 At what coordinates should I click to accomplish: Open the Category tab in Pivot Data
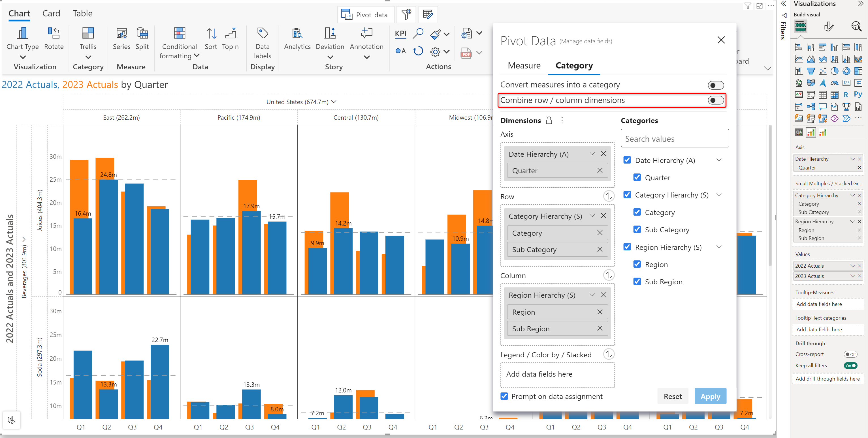coord(574,65)
